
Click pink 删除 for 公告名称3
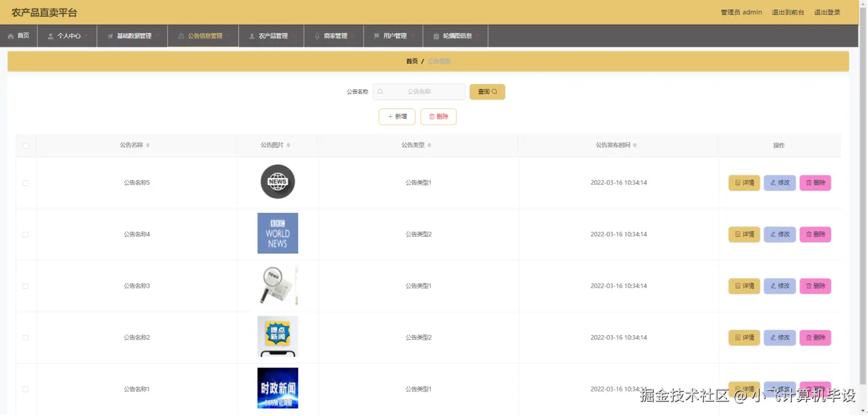coord(815,286)
